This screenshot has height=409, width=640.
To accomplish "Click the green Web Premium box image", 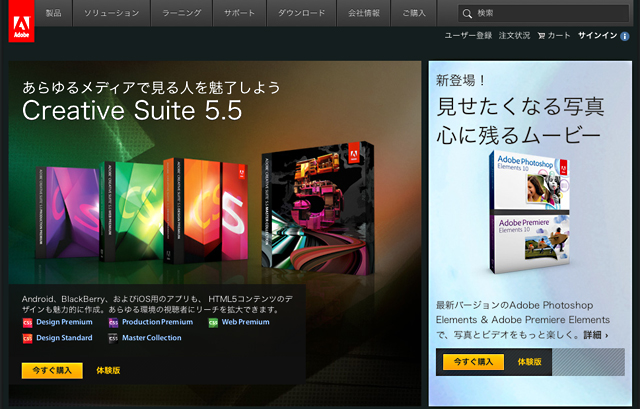I will (131, 211).
